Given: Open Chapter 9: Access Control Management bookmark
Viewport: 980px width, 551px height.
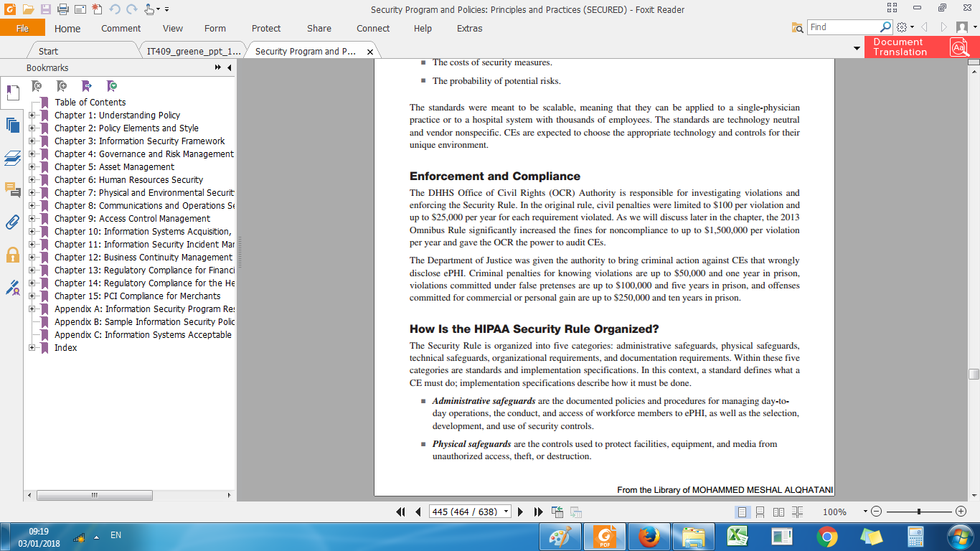Looking at the screenshot, I should (x=132, y=219).
